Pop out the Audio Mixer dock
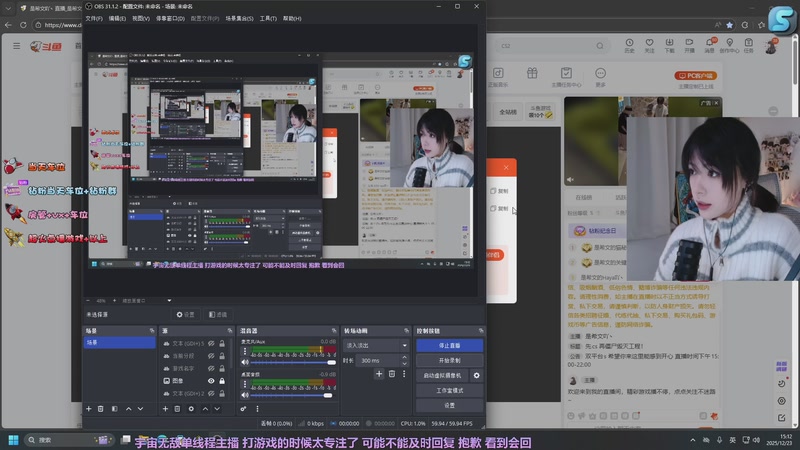The height and width of the screenshot is (450, 800). [x=334, y=331]
